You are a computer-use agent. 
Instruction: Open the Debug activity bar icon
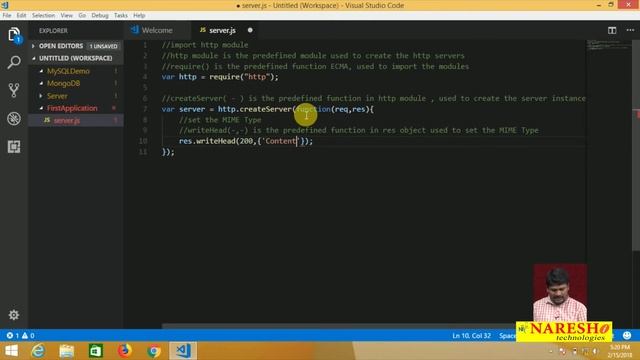(x=14, y=118)
